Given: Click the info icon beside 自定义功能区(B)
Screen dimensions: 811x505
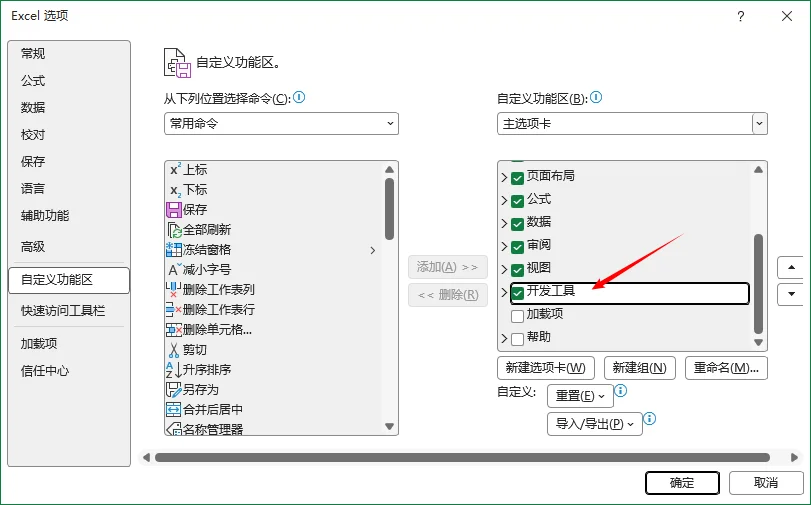Looking at the screenshot, I should coord(596,97).
